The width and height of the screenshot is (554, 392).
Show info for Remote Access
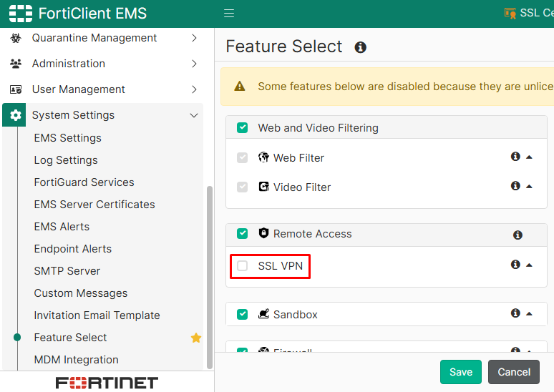point(517,235)
